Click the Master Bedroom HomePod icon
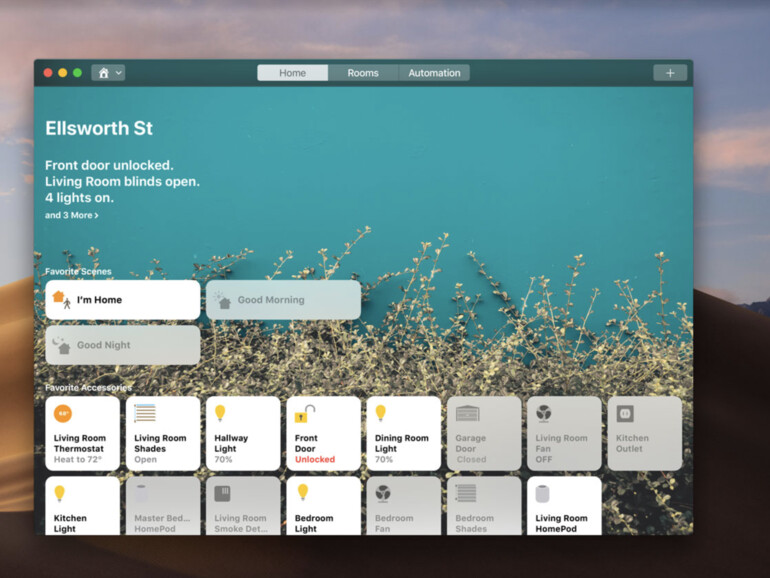The image size is (770, 578). pos(141,494)
